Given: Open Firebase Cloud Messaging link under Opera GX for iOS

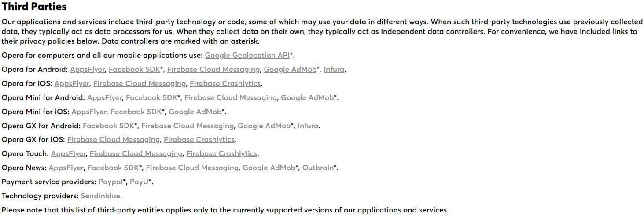Looking at the screenshot, I should point(114,139).
